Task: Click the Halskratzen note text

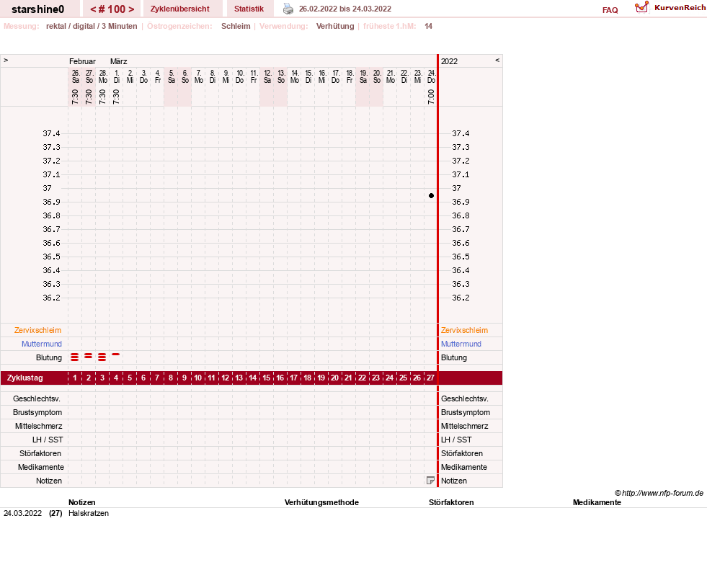Action: click(x=89, y=513)
